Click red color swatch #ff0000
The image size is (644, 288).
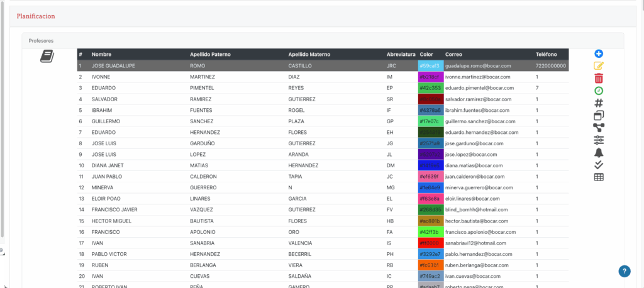pos(430,243)
